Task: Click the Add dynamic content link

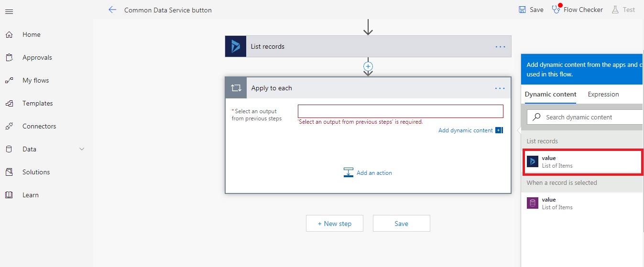Action: (x=465, y=130)
